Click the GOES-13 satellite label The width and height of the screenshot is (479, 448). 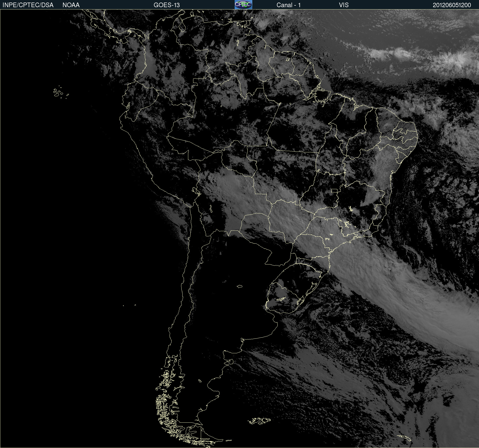point(167,5)
